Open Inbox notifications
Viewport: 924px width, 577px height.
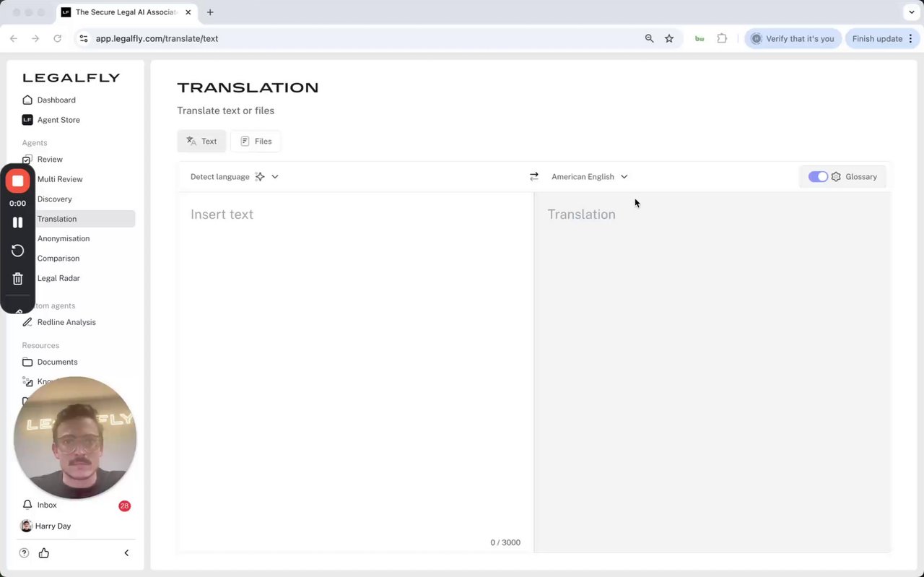47,506
